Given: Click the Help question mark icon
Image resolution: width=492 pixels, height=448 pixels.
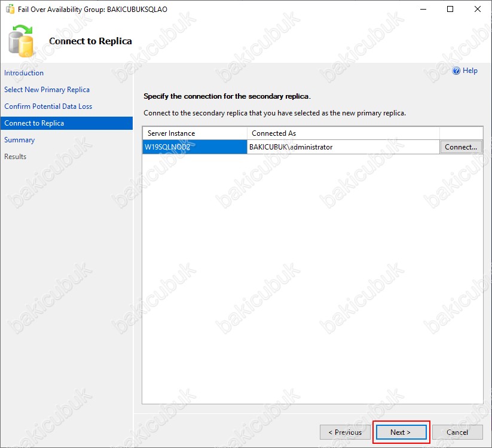Looking at the screenshot, I should pos(456,71).
